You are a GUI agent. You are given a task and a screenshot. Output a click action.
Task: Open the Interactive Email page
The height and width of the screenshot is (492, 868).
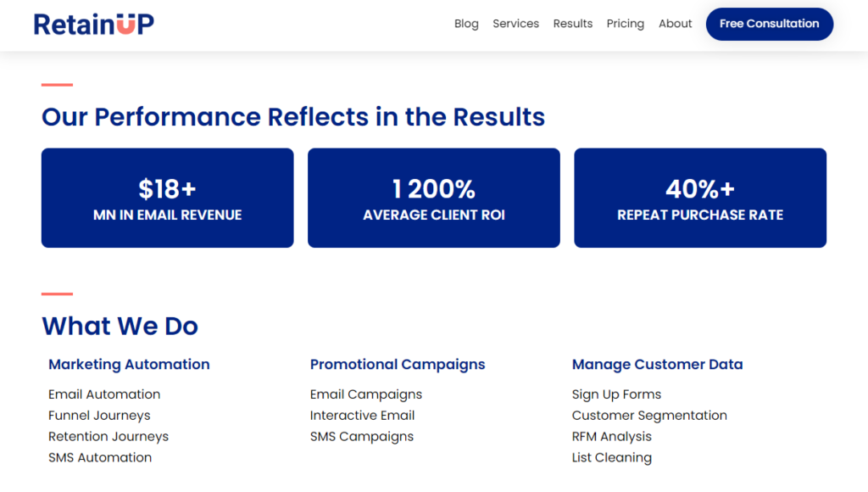tap(362, 415)
